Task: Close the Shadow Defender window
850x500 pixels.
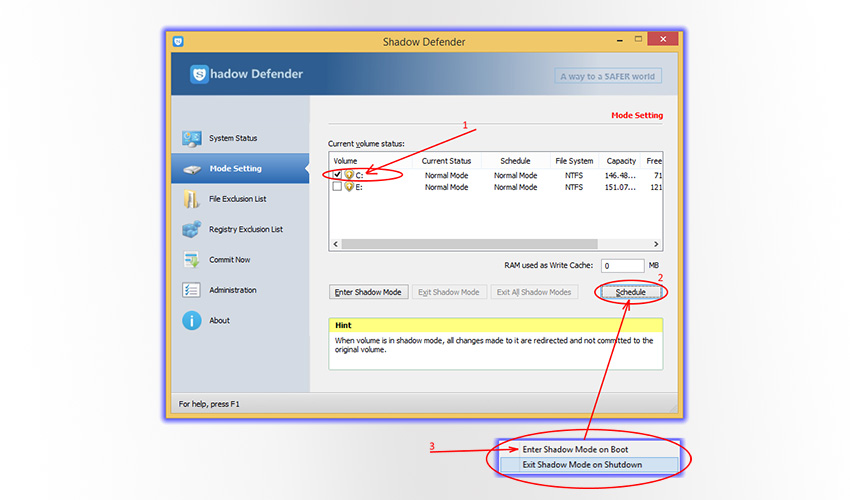Action: (662, 39)
